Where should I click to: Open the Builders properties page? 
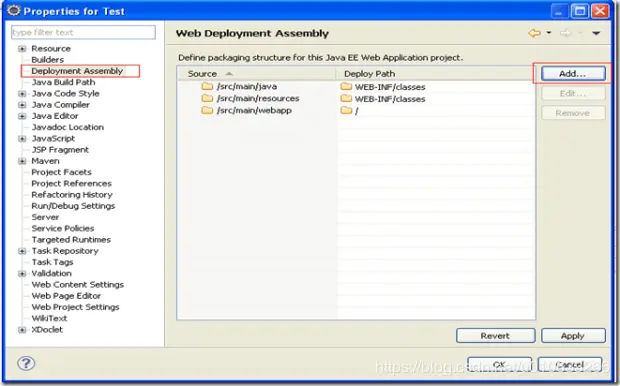point(47,60)
